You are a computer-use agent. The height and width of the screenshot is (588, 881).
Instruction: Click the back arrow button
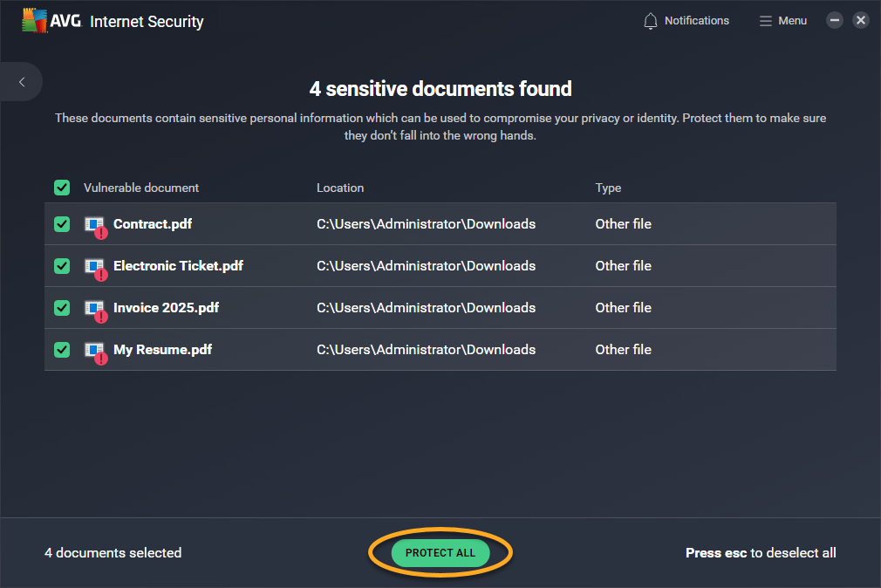point(22,82)
